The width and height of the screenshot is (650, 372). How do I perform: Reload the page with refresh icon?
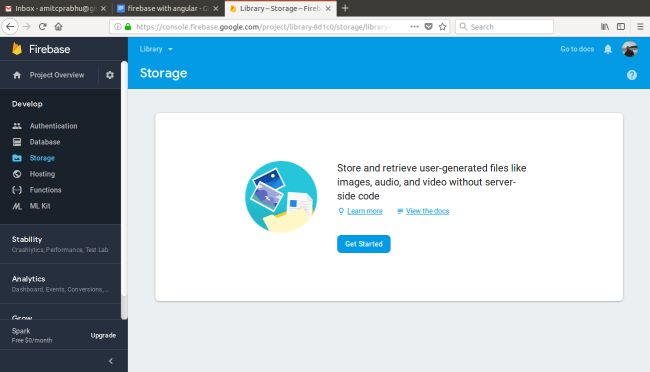click(42, 27)
